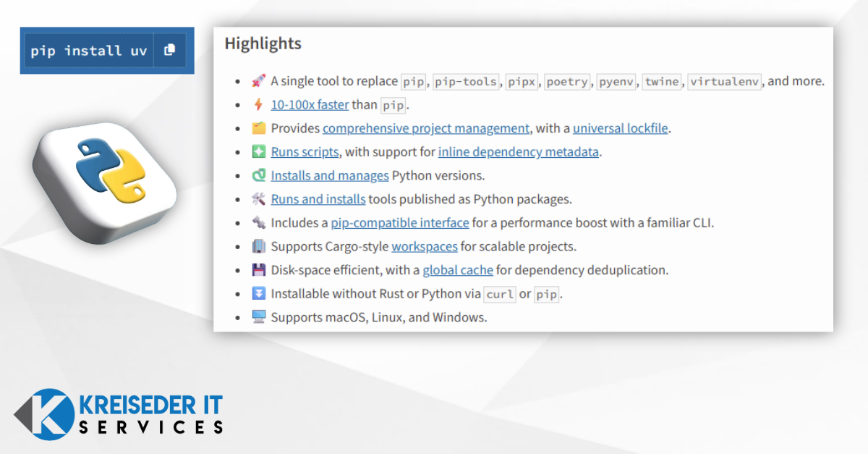The width and height of the screenshot is (868, 454).
Task: Follow the universal lockfile link
Action: [621, 128]
